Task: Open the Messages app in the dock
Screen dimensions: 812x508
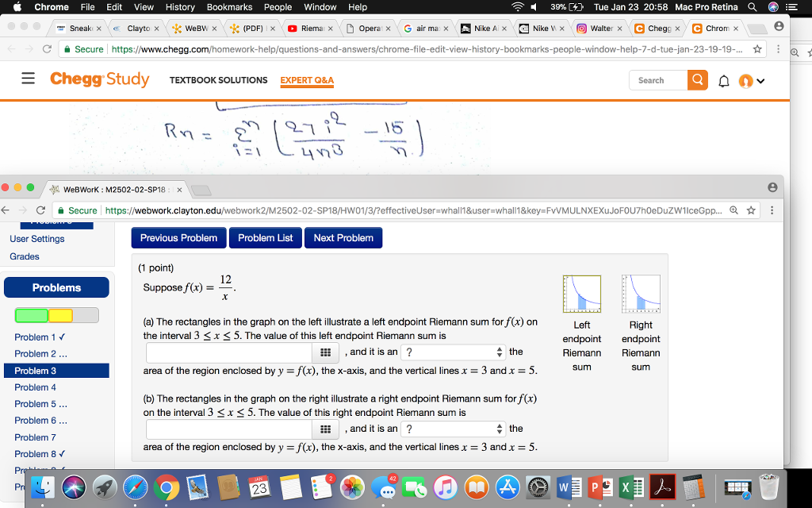Action: pos(385,487)
